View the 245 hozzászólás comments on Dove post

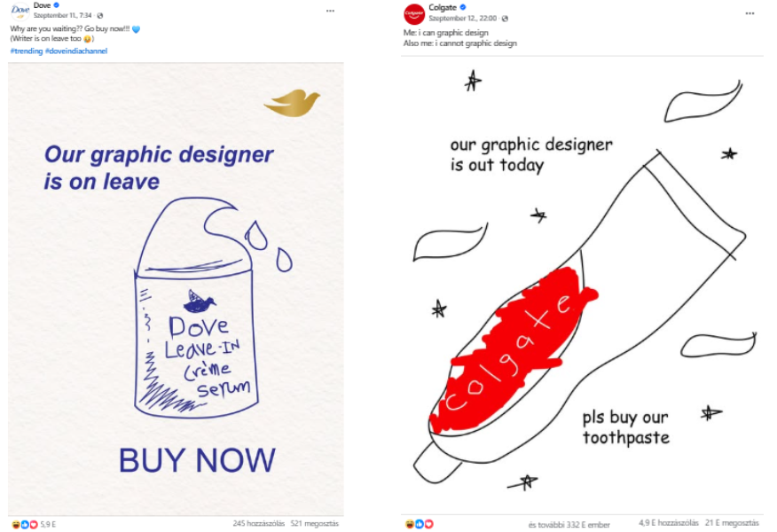259,524
